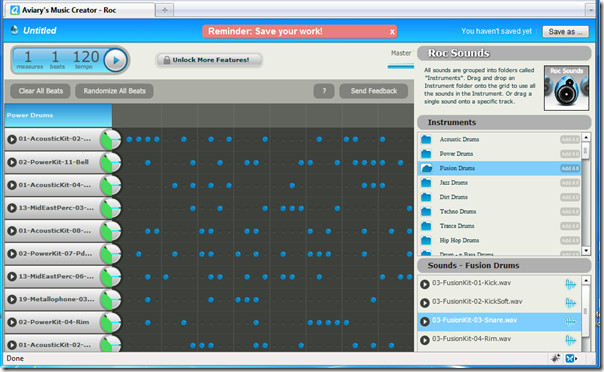This screenshot has height=372, width=604.
Task: Play the 03-FusionKit-01-Kick.wav sound preview
Action: 424,284
